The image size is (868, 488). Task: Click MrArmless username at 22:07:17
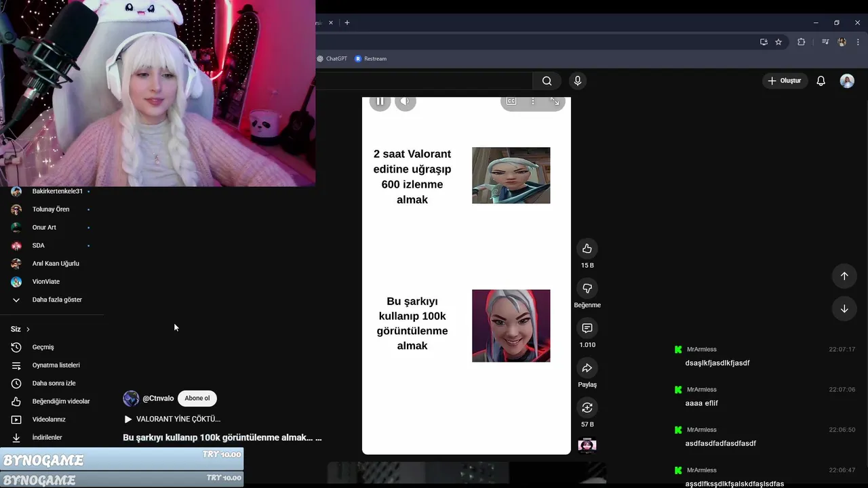702,350
